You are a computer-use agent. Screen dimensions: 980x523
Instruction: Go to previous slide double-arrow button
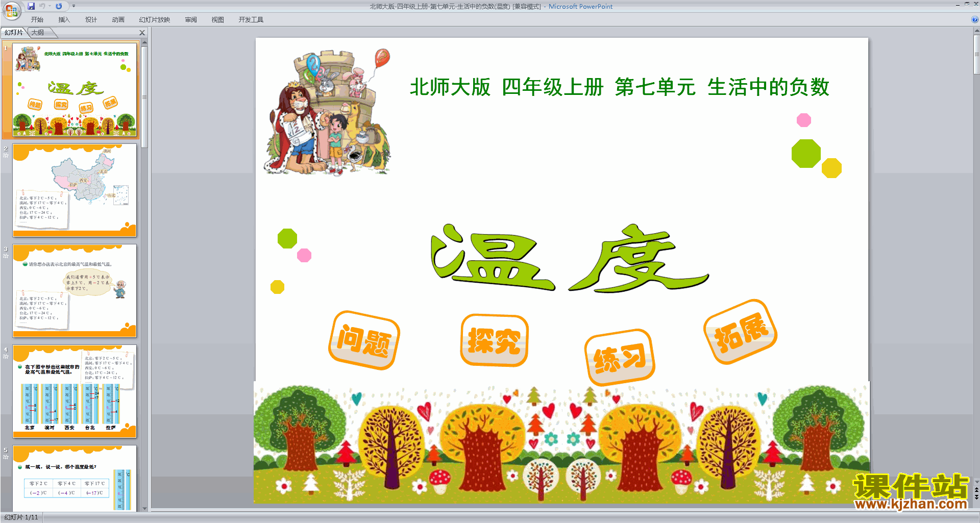click(x=976, y=490)
